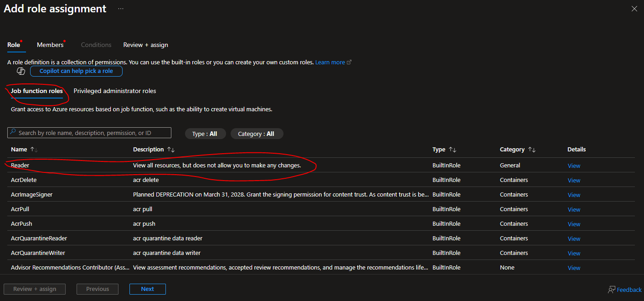Click the Review + assign button at bottom

point(35,289)
